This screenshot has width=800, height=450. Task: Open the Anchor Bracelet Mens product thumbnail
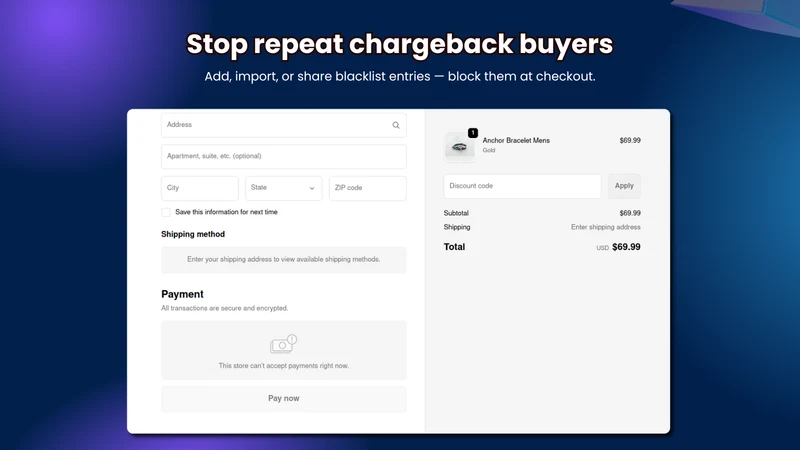pos(459,147)
